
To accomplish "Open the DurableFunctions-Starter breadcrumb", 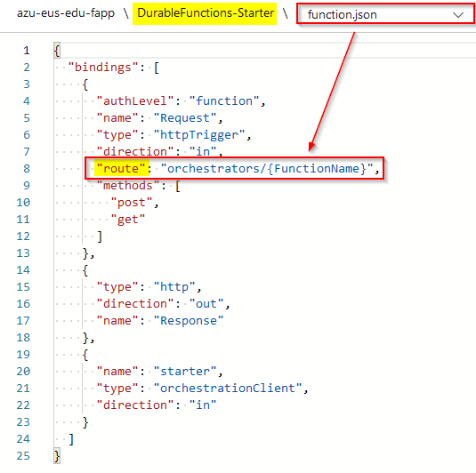I will [206, 13].
